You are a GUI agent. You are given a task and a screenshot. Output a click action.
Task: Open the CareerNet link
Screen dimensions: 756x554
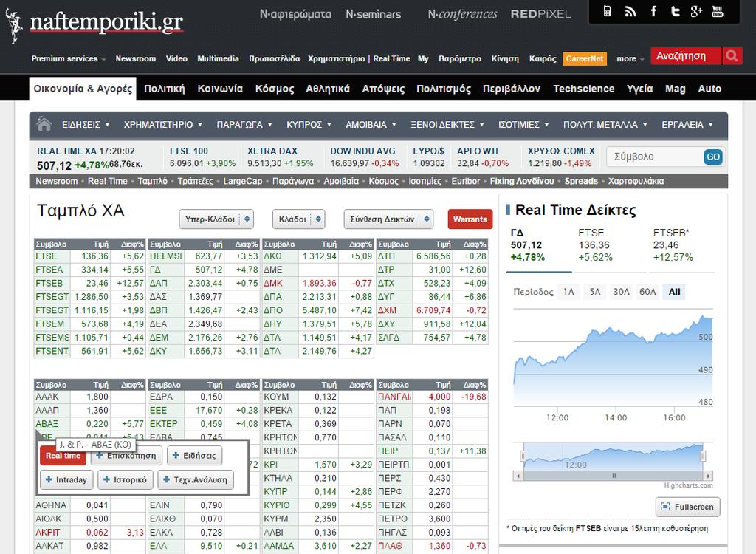(x=585, y=58)
